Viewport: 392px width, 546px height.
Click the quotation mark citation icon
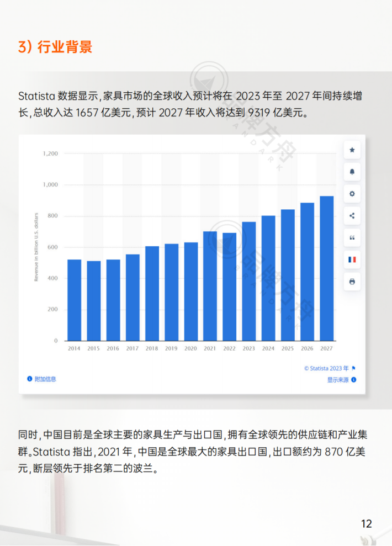click(352, 237)
